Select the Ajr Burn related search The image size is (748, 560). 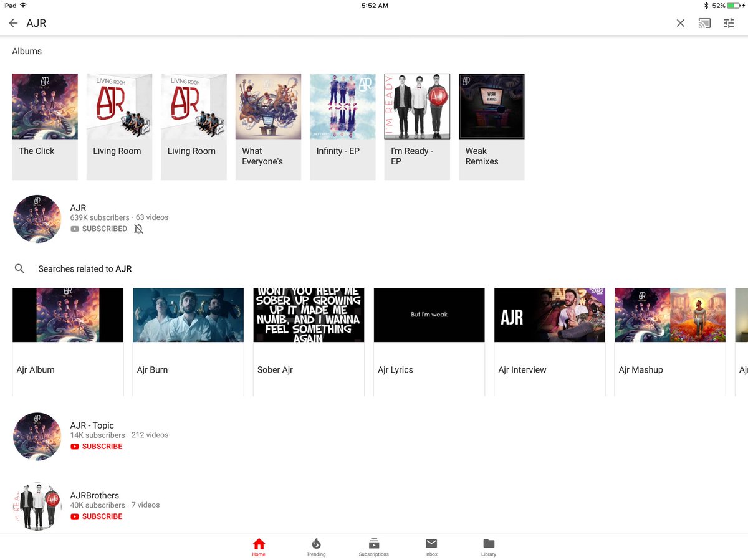click(x=188, y=342)
